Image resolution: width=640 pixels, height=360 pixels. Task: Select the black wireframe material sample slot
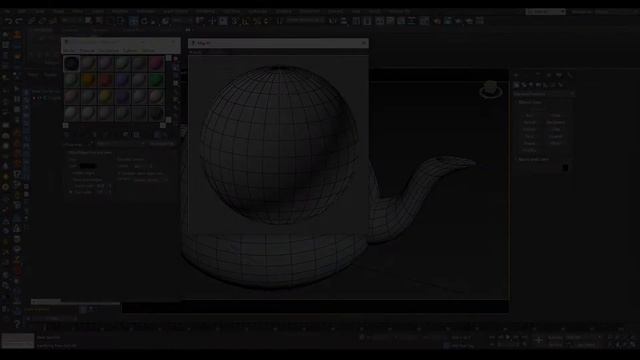[x=71, y=63]
